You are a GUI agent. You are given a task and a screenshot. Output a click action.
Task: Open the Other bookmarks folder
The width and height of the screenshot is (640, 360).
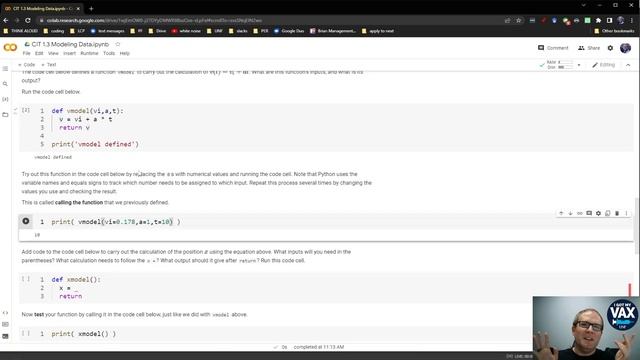(615, 31)
